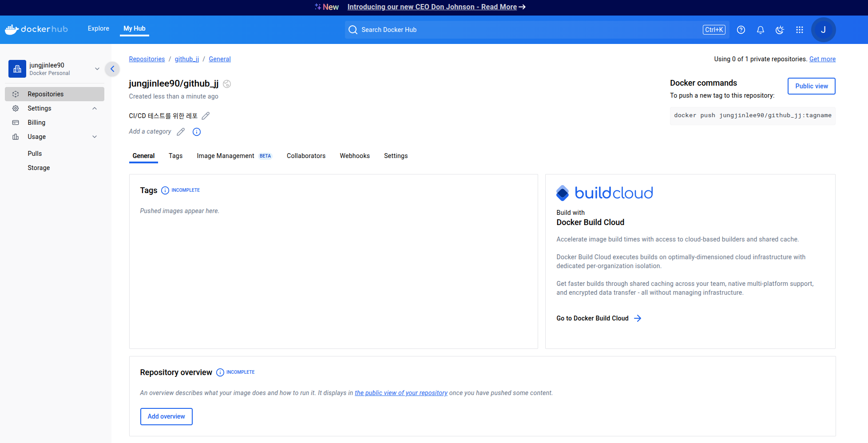Image resolution: width=868 pixels, height=443 pixels.
Task: Click the search magnifier icon
Action: 353,30
